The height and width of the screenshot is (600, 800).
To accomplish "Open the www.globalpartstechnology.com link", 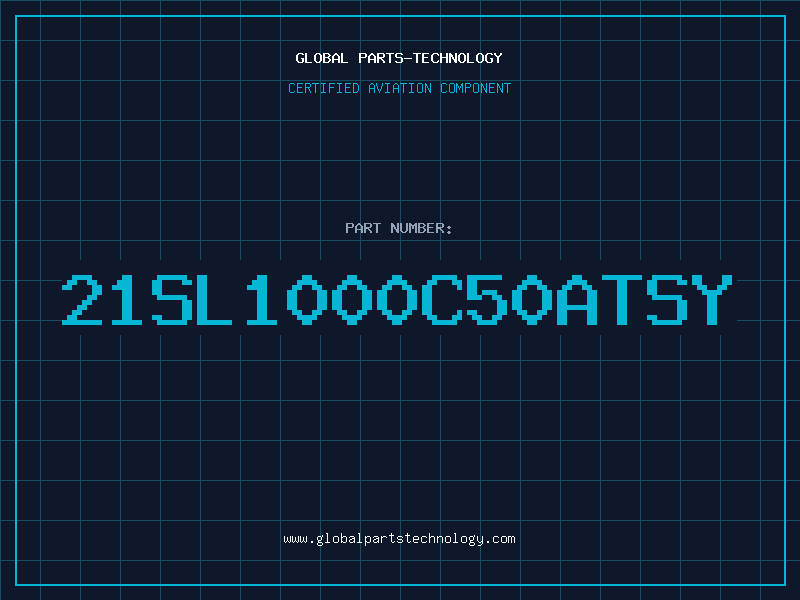I will 399,539.
